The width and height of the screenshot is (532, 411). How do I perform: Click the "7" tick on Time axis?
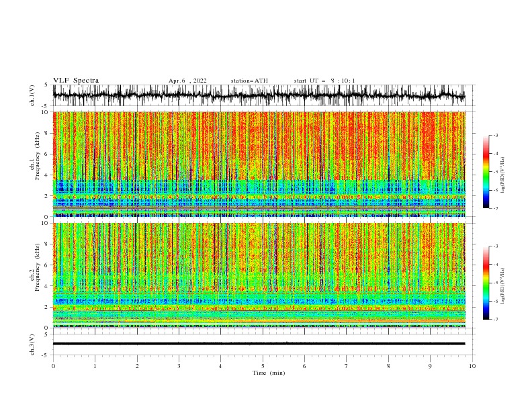click(347, 366)
